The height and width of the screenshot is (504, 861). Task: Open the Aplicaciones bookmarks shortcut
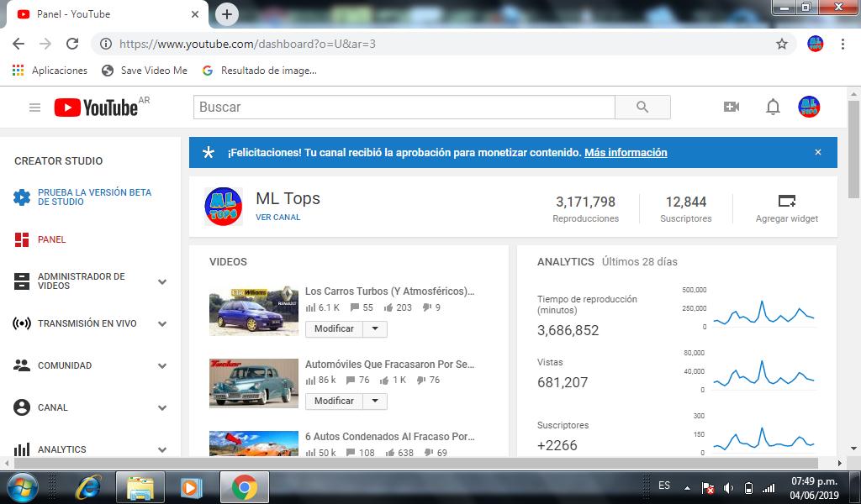[50, 71]
